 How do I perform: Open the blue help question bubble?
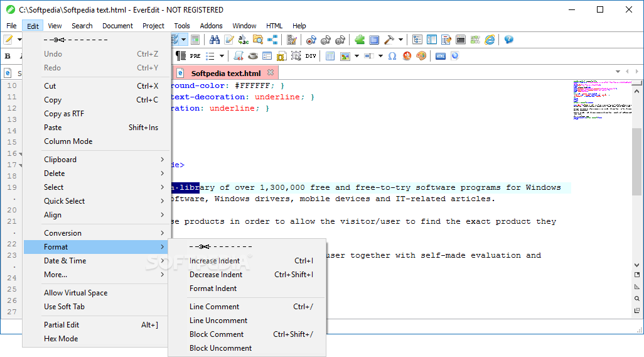point(509,40)
